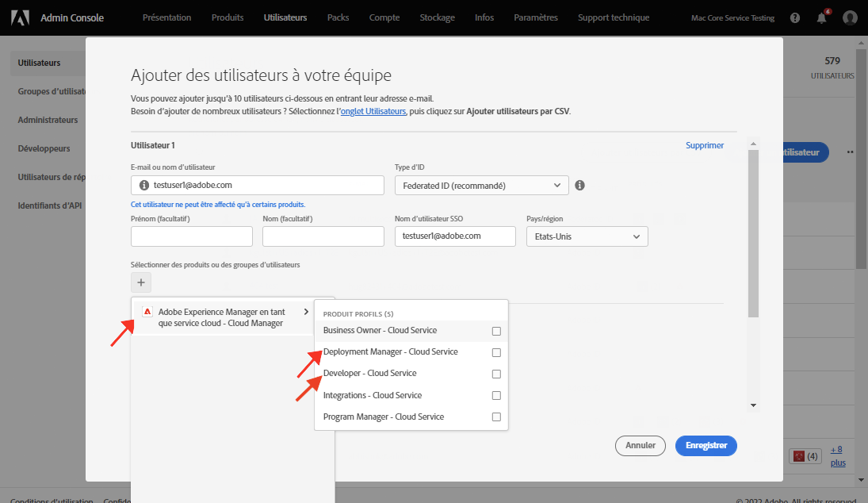
Task: Click info icon inside the email field
Action: [x=144, y=185]
